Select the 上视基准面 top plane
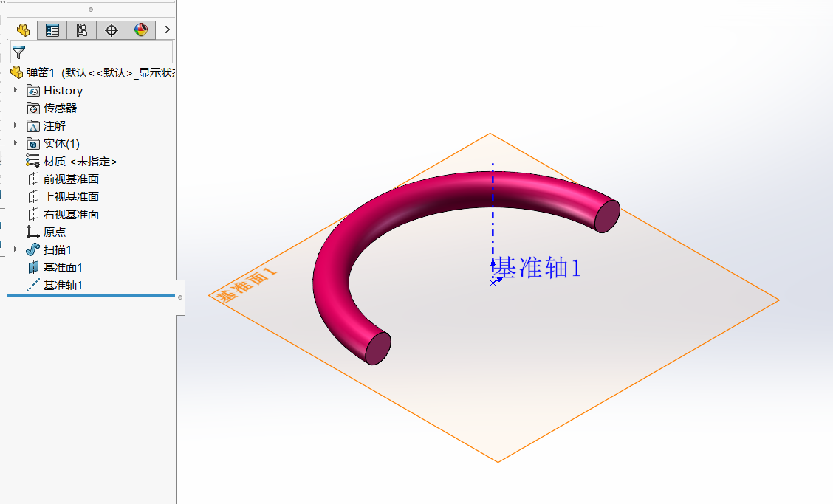 click(x=71, y=196)
